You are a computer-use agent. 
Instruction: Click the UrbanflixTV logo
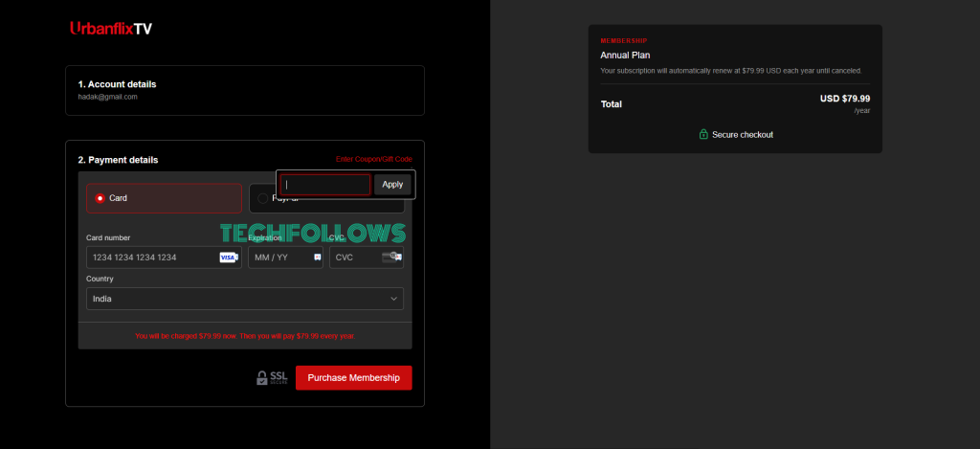pyautogui.click(x=111, y=28)
